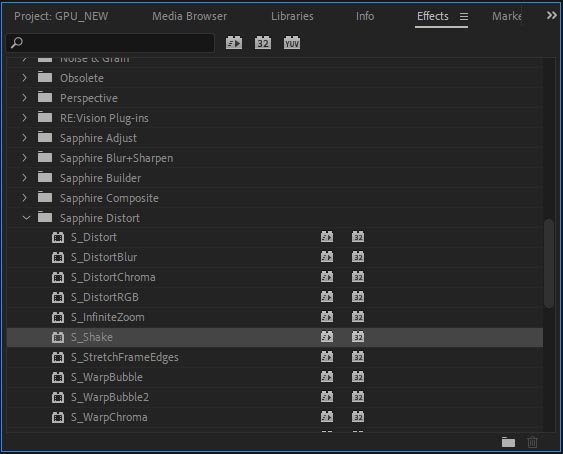
Task: Expand the Sapphire Composite folder
Action: coord(24,198)
